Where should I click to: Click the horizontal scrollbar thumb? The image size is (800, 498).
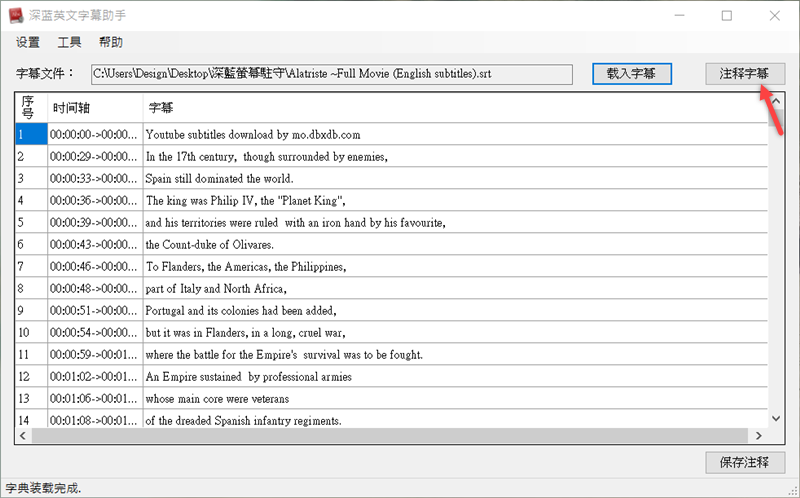click(390, 436)
